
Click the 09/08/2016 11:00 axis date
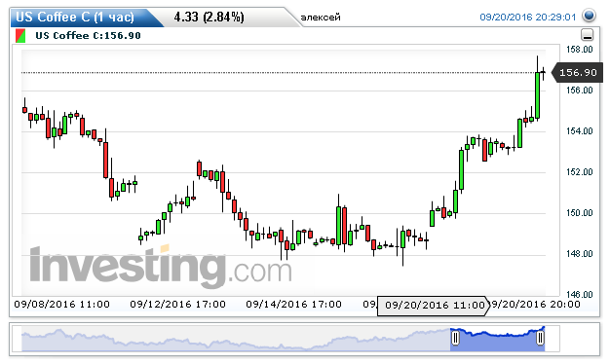61,305
